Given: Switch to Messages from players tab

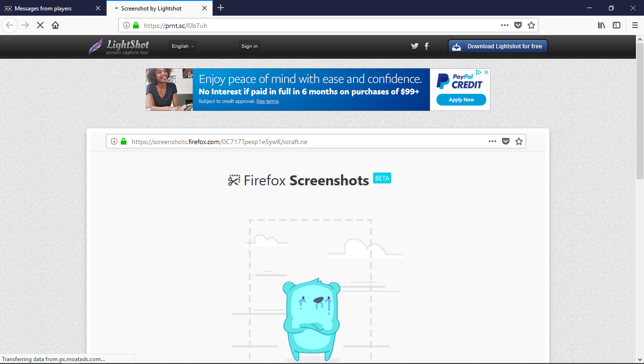Looking at the screenshot, I should [x=53, y=9].
